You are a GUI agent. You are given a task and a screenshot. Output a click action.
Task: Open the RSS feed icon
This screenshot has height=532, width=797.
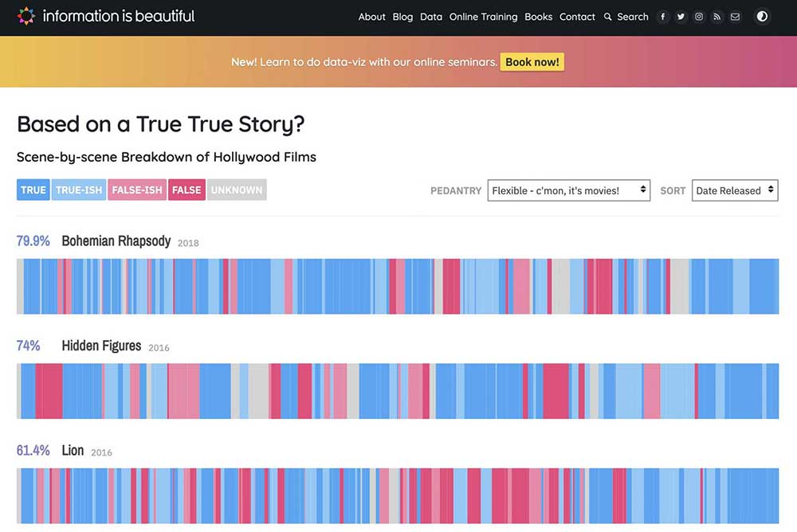[717, 17]
